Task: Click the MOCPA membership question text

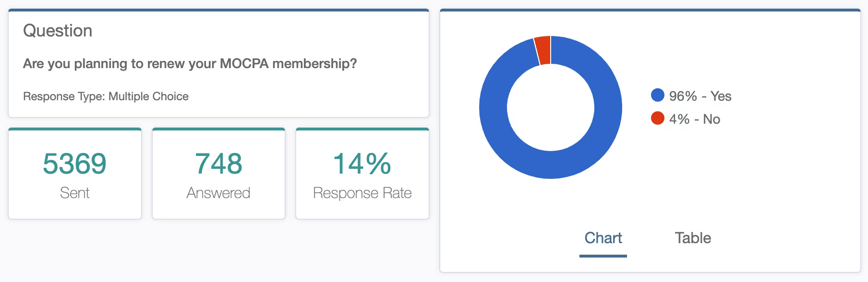Action: coord(190,64)
